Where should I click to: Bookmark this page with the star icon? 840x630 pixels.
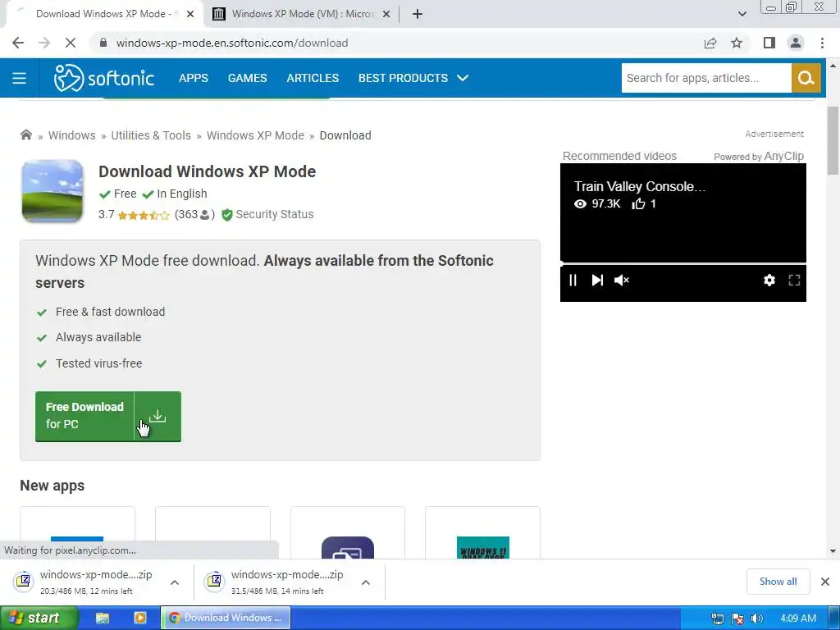(x=737, y=43)
